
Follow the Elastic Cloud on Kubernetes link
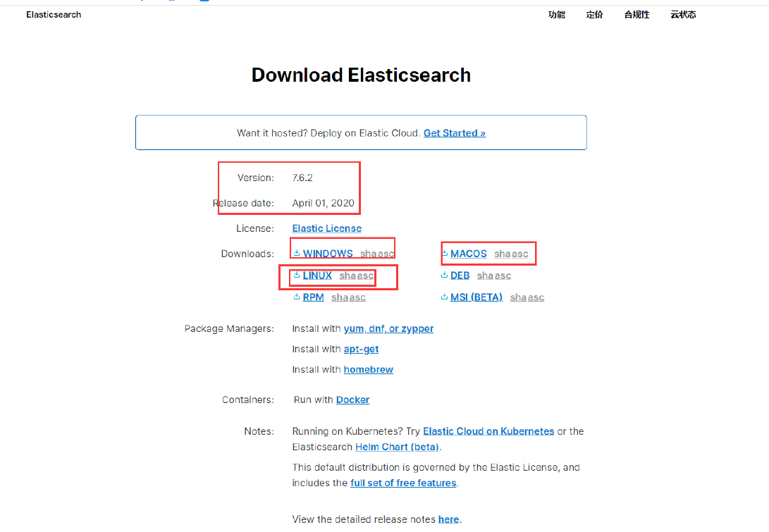pos(488,431)
